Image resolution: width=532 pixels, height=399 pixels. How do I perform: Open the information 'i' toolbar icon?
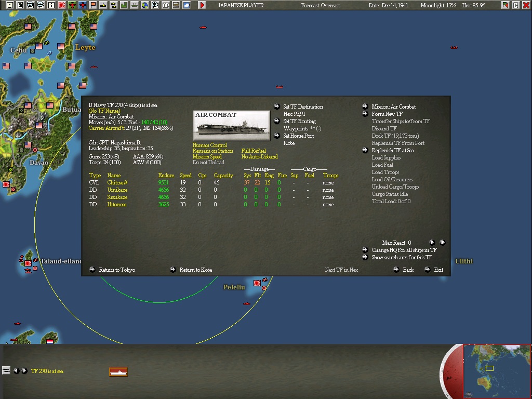coord(51,5)
